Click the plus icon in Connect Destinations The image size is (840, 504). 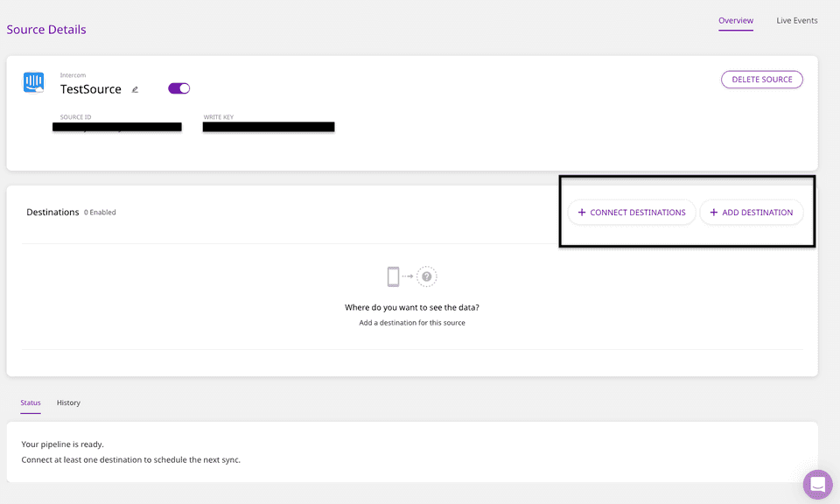point(582,213)
